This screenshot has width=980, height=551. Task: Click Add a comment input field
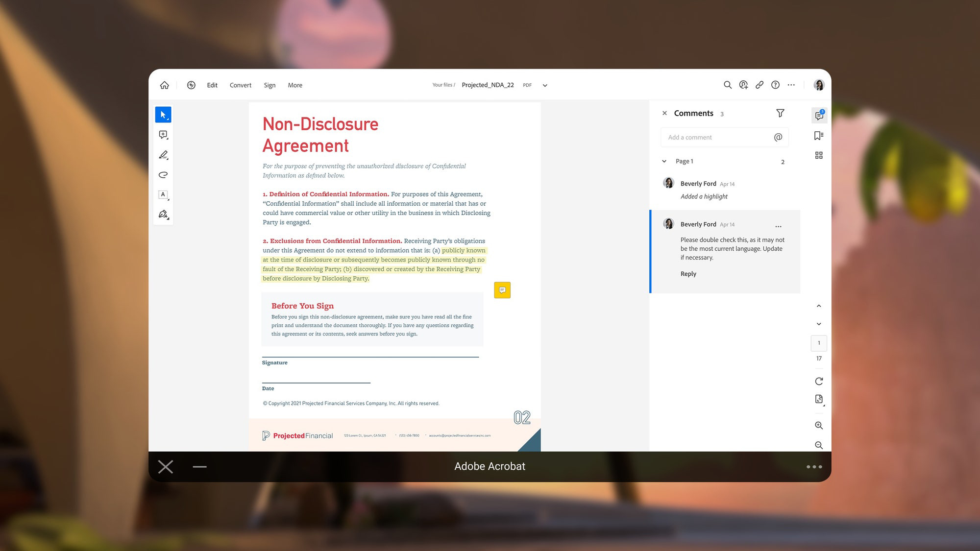click(717, 137)
